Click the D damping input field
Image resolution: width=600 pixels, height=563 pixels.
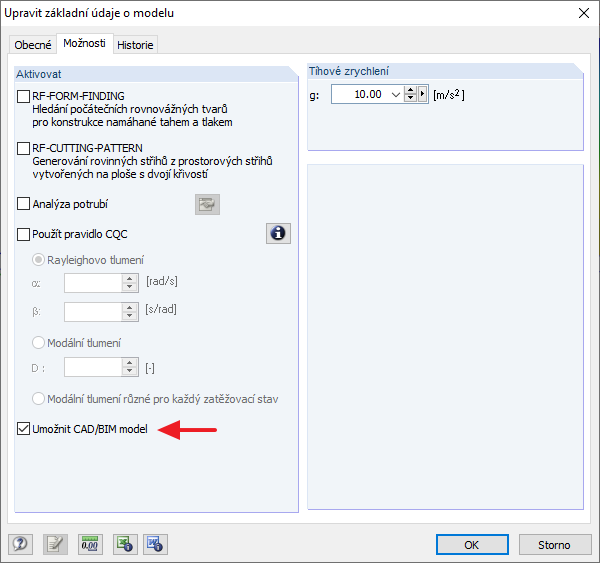click(x=93, y=367)
